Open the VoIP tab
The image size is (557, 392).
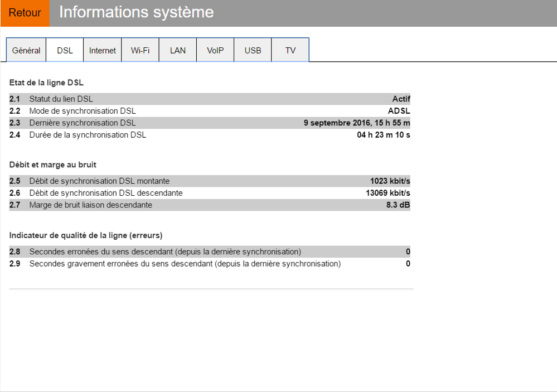215,50
